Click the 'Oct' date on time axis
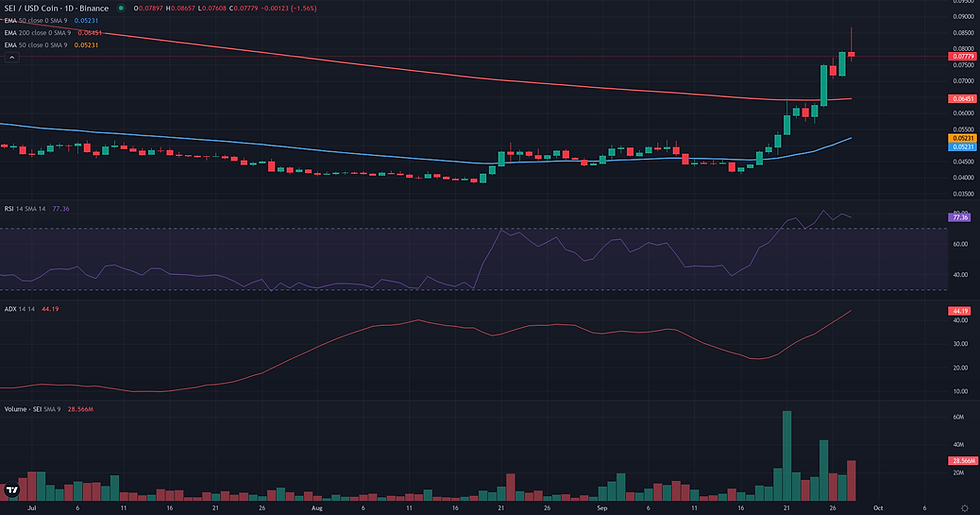 (x=878, y=508)
